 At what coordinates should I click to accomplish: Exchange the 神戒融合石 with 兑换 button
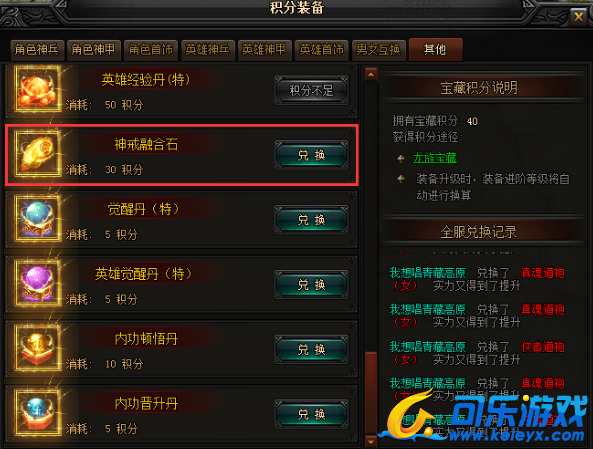311,155
